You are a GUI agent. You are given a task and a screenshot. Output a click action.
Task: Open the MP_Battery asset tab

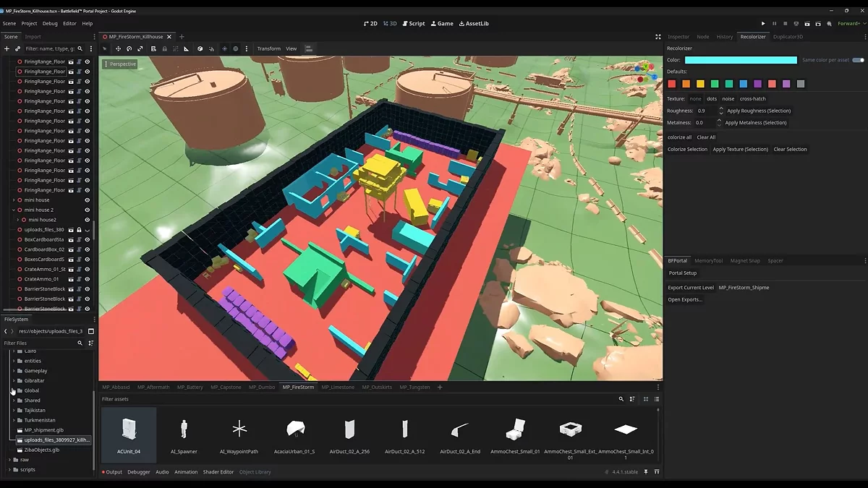[190, 387]
